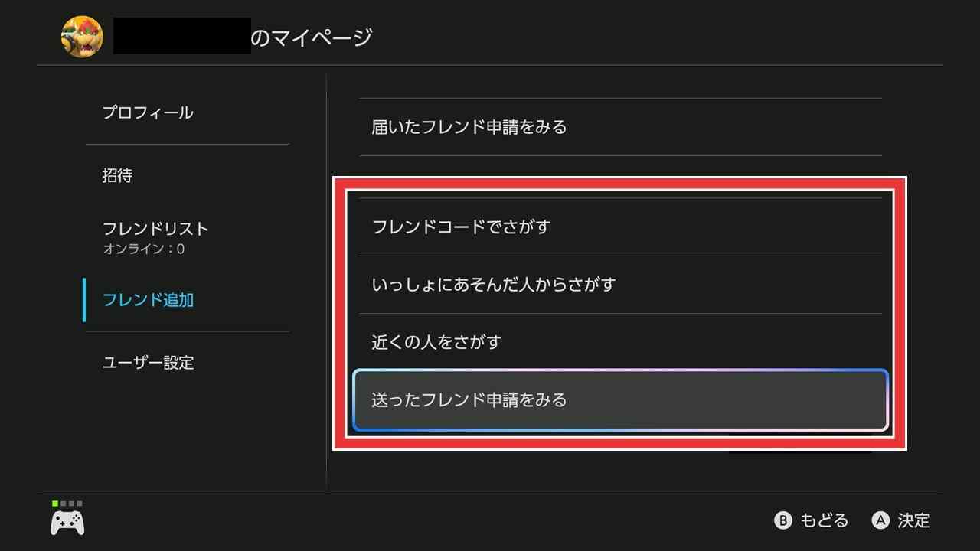Click the のマイページ page title
The height and width of the screenshot is (551, 980).
[312, 37]
